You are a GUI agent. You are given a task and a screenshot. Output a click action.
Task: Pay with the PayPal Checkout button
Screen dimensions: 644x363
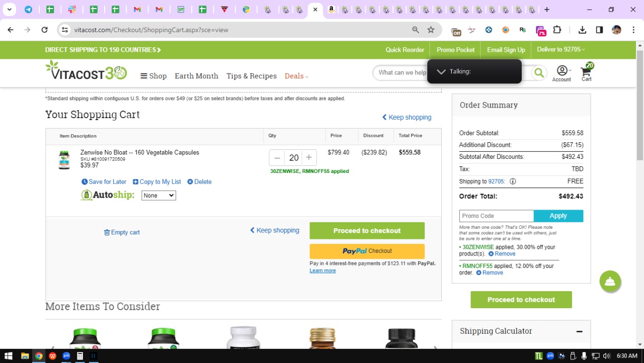pos(367,251)
